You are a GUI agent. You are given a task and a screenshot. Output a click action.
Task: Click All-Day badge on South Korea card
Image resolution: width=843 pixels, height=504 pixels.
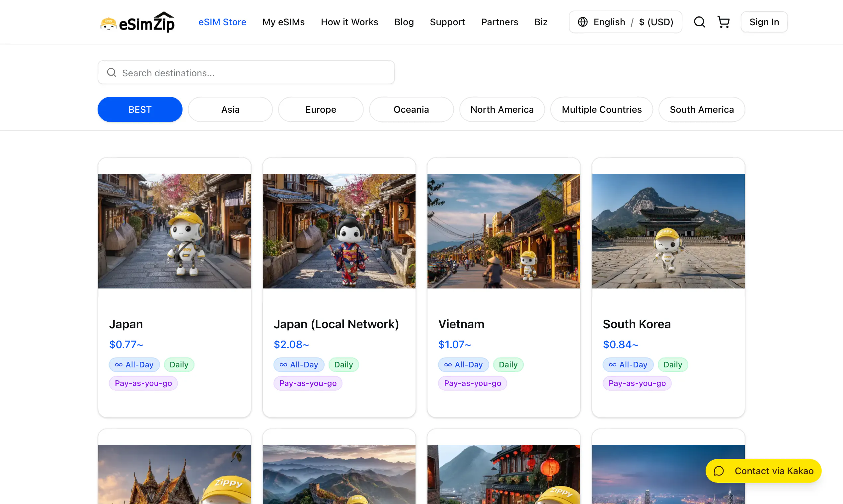[x=628, y=364]
